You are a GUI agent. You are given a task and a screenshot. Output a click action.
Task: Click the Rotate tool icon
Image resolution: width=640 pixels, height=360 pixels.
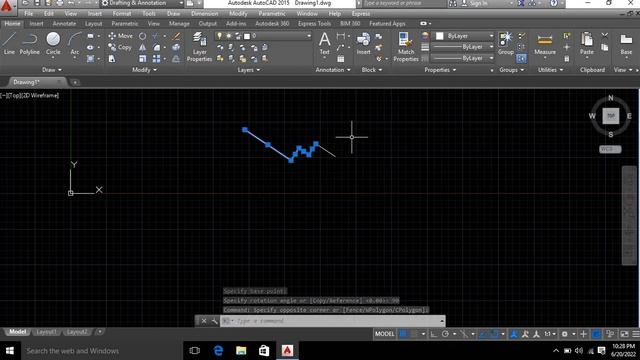[142, 36]
